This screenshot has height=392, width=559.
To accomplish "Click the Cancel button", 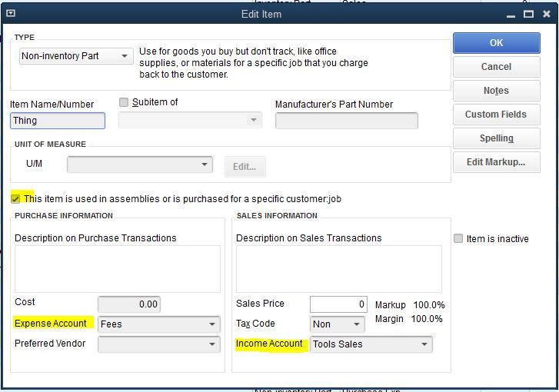I will 496,67.
